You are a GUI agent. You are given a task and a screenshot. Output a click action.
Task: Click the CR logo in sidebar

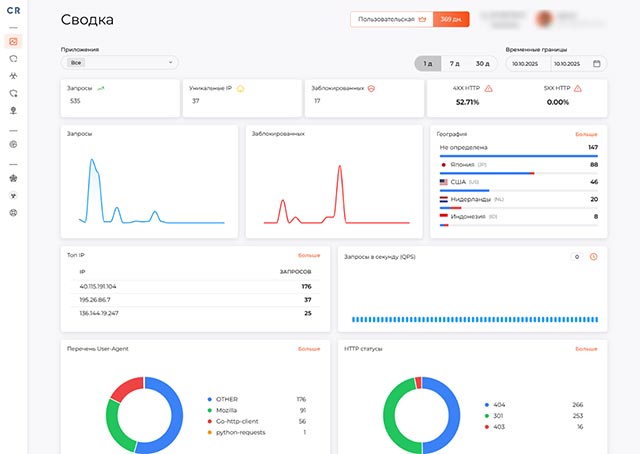tap(13, 11)
